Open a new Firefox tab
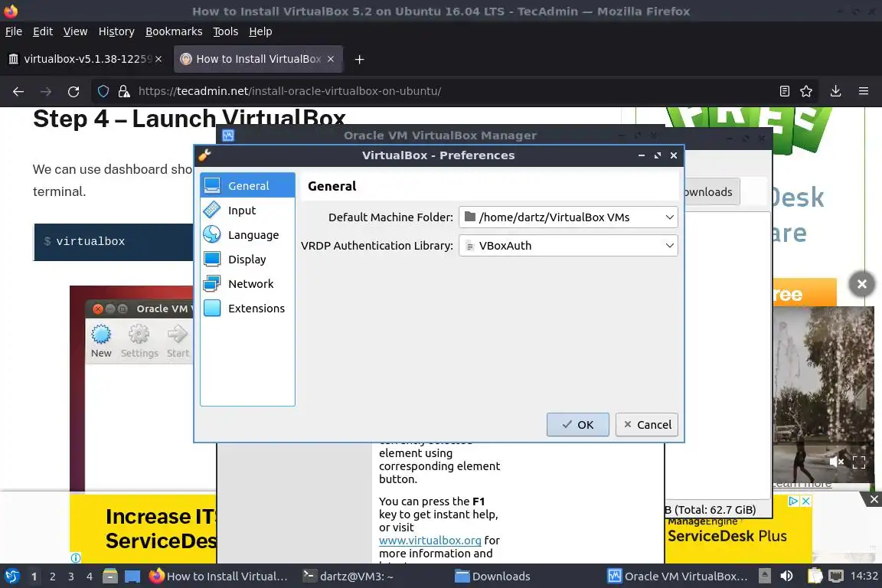This screenshot has width=882, height=588. 359,59
